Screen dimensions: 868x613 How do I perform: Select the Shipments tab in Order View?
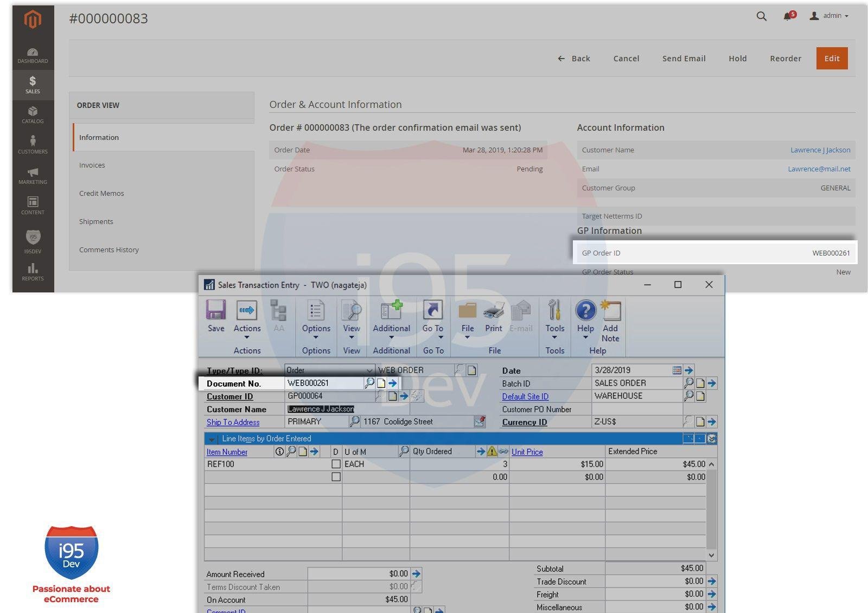[96, 222]
